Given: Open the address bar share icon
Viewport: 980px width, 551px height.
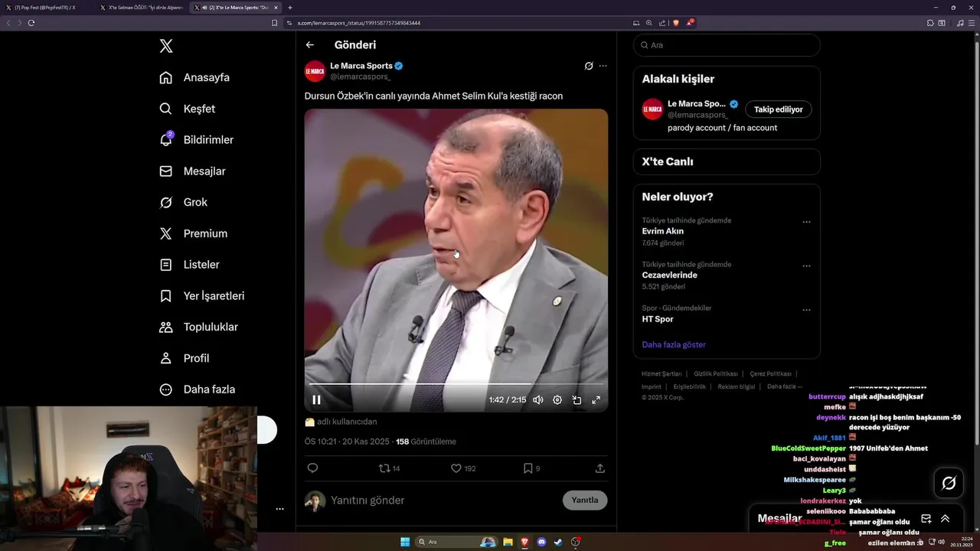Looking at the screenshot, I should (662, 23).
